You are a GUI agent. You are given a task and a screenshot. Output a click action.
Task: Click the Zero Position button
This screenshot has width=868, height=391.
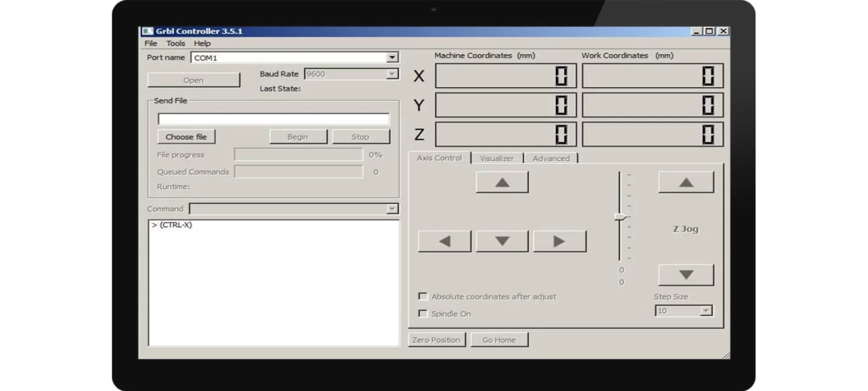pyautogui.click(x=437, y=340)
